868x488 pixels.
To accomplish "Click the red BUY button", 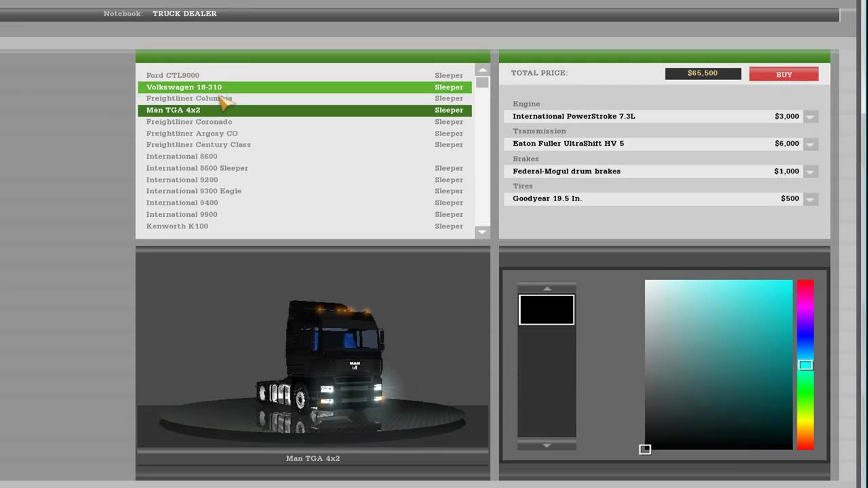I will point(784,75).
